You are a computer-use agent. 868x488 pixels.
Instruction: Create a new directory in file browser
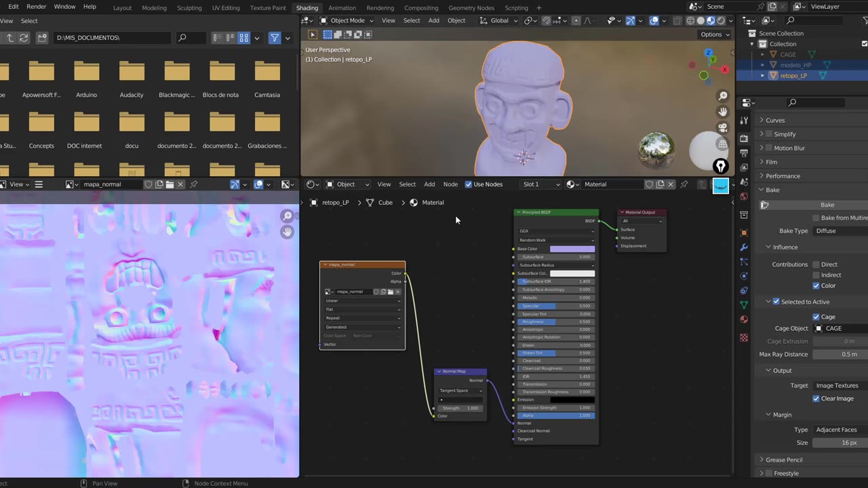pos(42,38)
